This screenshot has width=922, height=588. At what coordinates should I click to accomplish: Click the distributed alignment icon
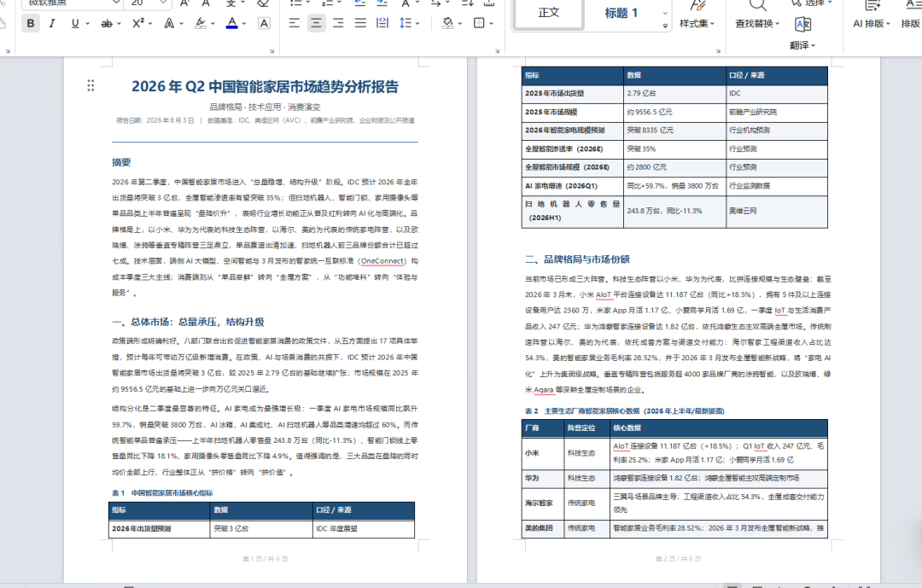tap(382, 24)
